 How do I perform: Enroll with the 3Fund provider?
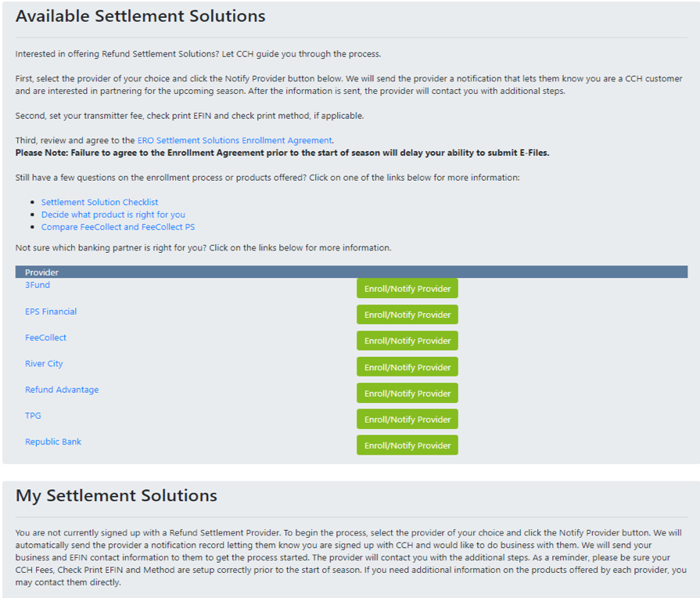pyautogui.click(x=407, y=288)
